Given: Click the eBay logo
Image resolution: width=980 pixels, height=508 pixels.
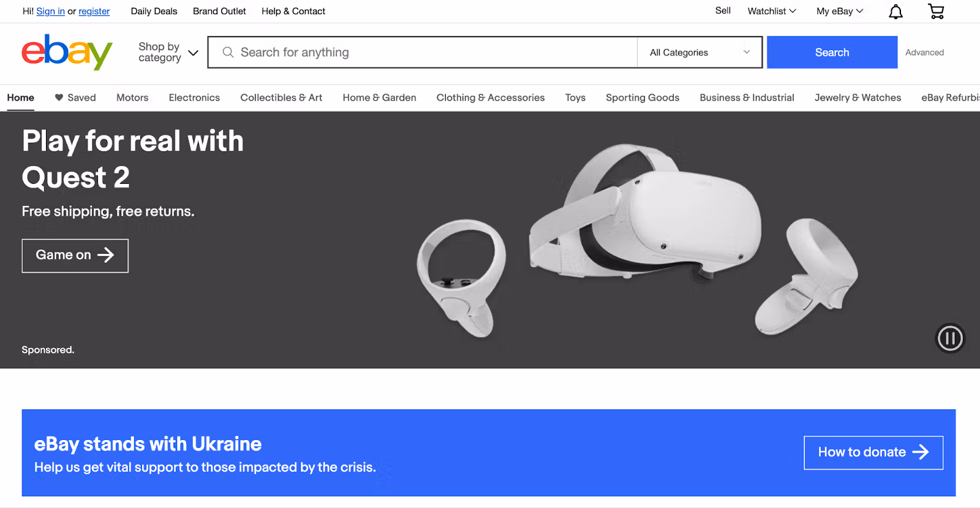Looking at the screenshot, I should tap(67, 52).
